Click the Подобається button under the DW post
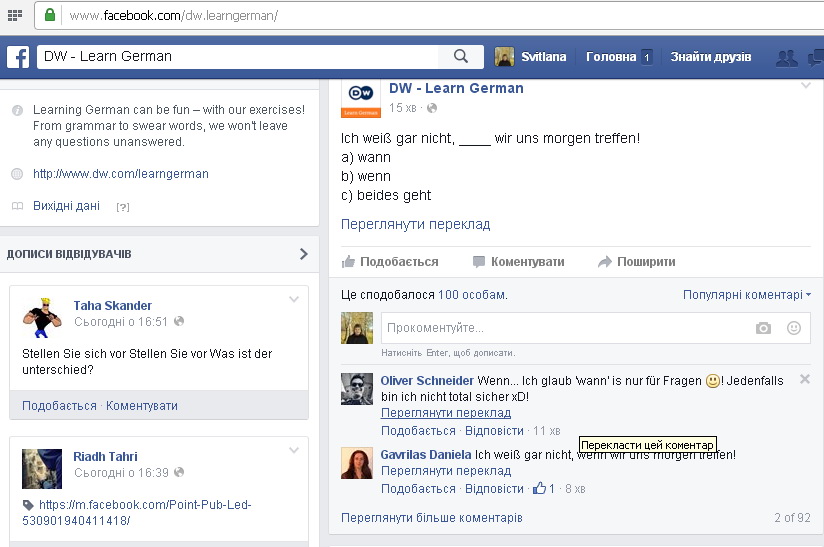Image resolution: width=824 pixels, height=547 pixels. click(x=390, y=262)
